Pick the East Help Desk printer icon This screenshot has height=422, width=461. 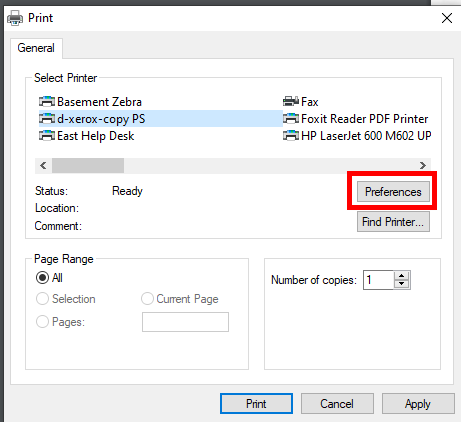[47, 135]
